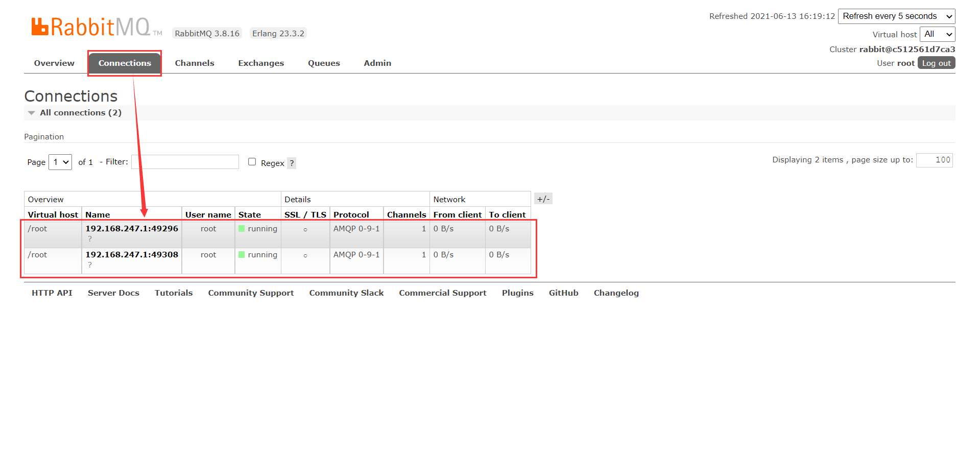Click the Regex help question mark
Image resolution: width=980 pixels, height=457 pixels.
pos(292,163)
